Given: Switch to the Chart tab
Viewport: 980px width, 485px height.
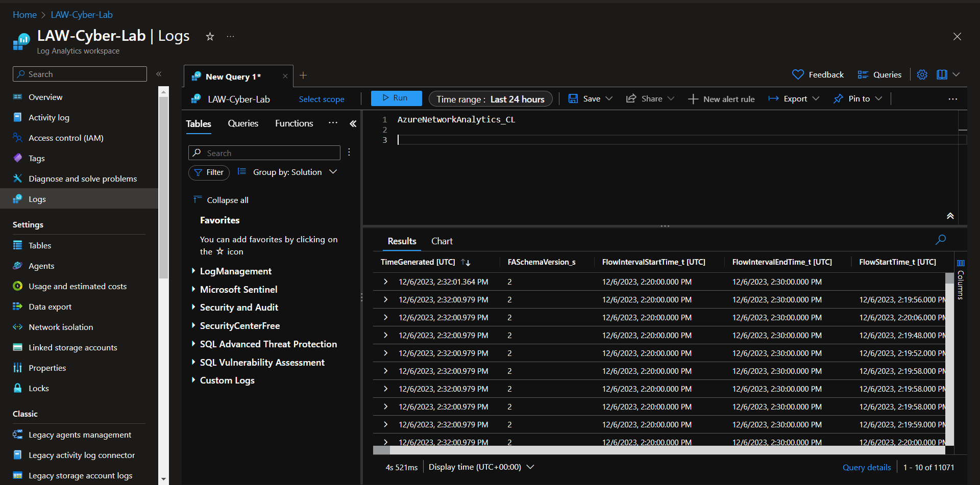Looking at the screenshot, I should [x=442, y=241].
